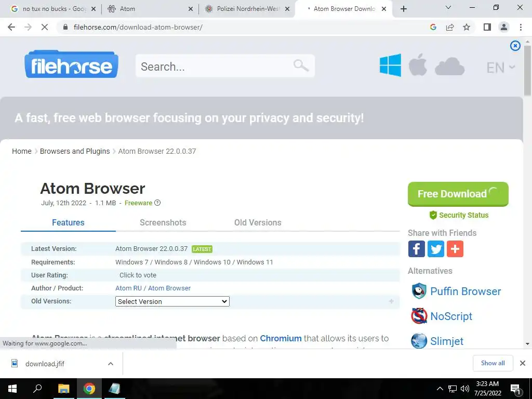Close the ad with blue X icon
532x399 pixels.
(515, 46)
